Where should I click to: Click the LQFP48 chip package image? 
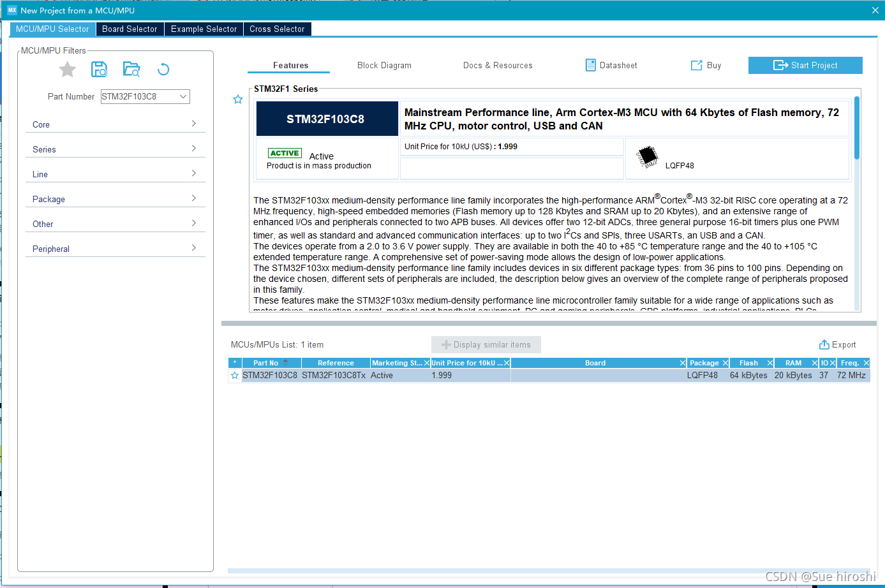pyautogui.click(x=648, y=156)
